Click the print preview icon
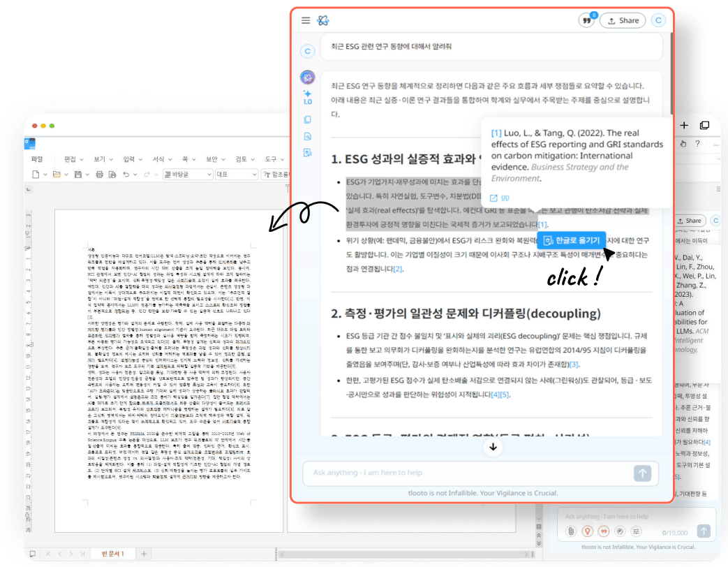This screenshot has width=728, height=567. [112, 175]
